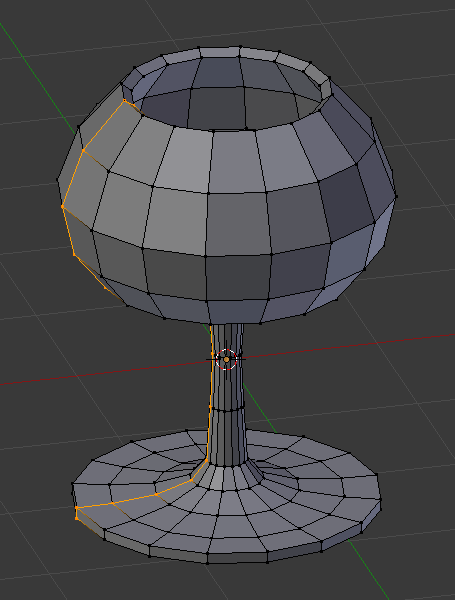455x600 pixels.
Task: Click orange vertex on base's lower outer edge
Action: point(77,518)
